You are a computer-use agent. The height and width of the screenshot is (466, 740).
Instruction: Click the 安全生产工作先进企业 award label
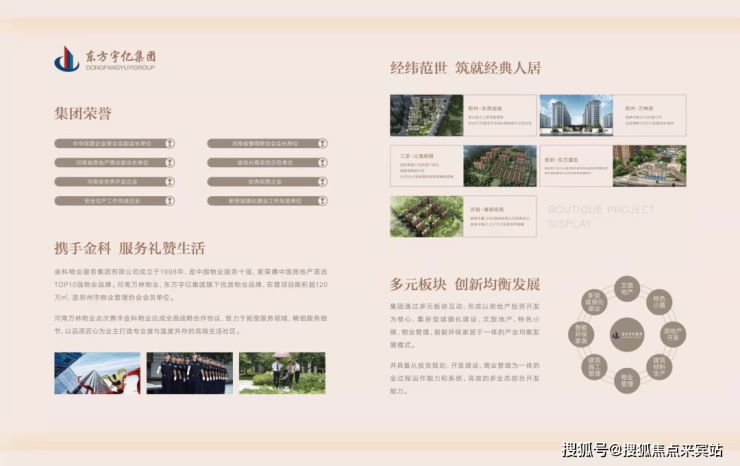point(112,201)
